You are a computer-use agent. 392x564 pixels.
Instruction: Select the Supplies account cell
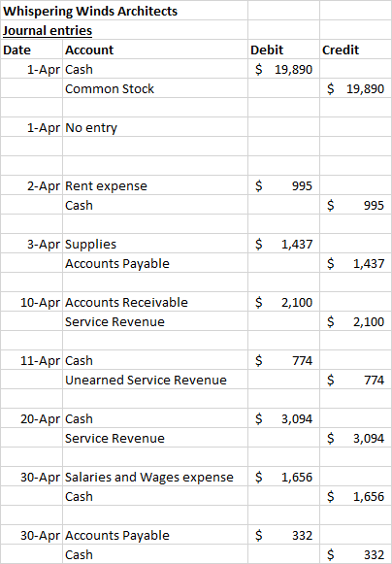click(x=155, y=244)
